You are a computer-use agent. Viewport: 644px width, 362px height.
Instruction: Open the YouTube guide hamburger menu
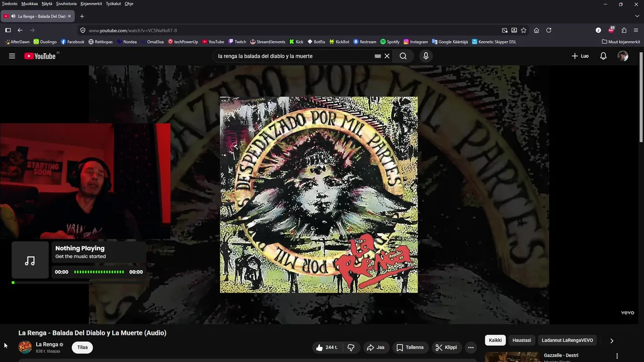tap(12, 56)
